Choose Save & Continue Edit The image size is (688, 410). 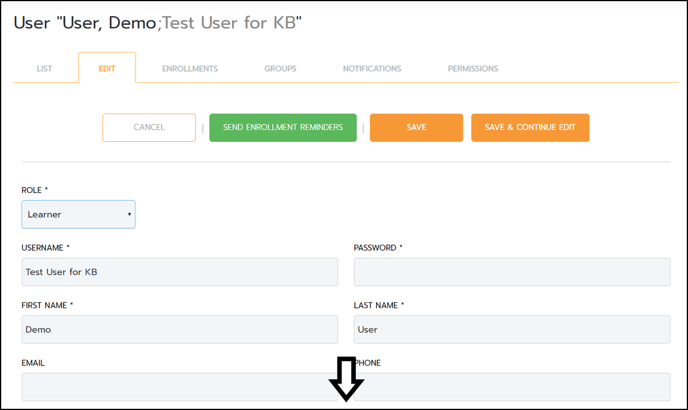(530, 127)
